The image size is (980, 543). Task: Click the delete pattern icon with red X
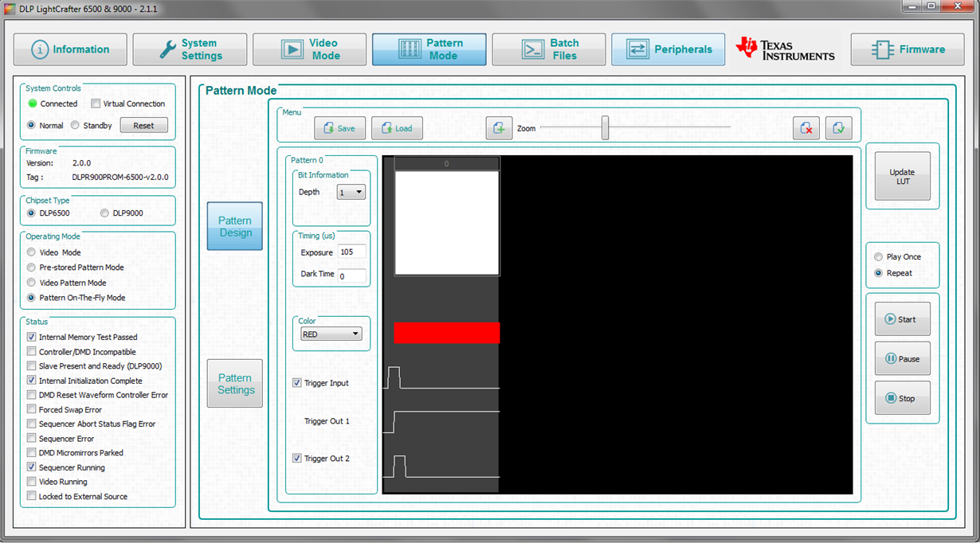point(806,128)
